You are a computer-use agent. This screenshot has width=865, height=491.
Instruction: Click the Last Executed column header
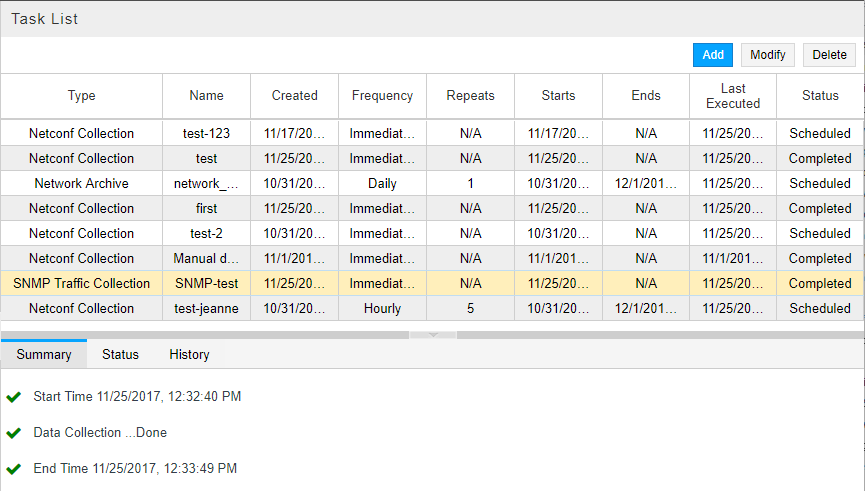733,96
